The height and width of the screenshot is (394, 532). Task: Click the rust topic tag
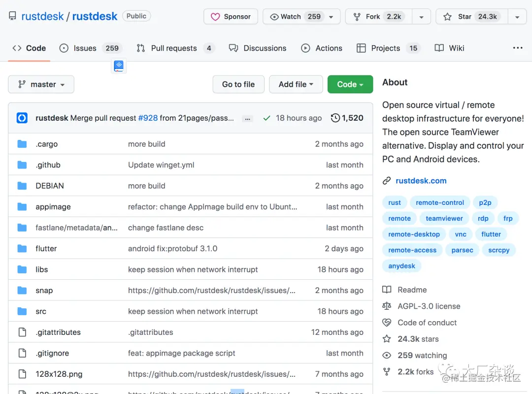(x=395, y=202)
